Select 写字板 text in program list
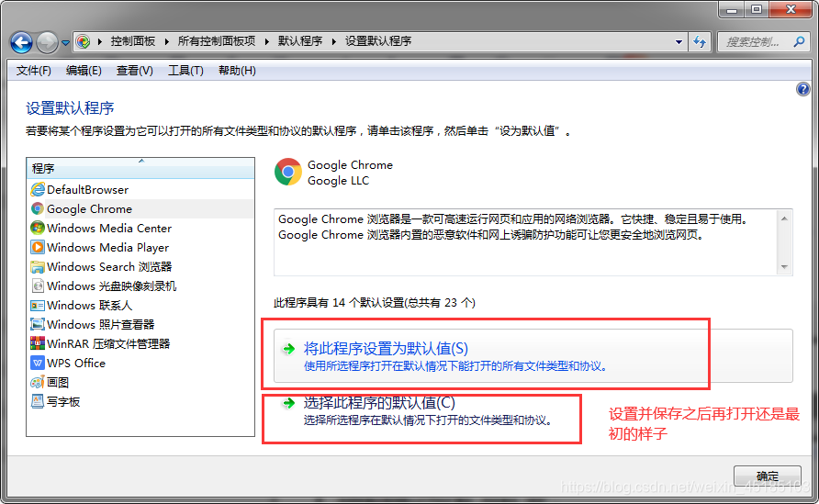This screenshot has width=819, height=504. 63,401
